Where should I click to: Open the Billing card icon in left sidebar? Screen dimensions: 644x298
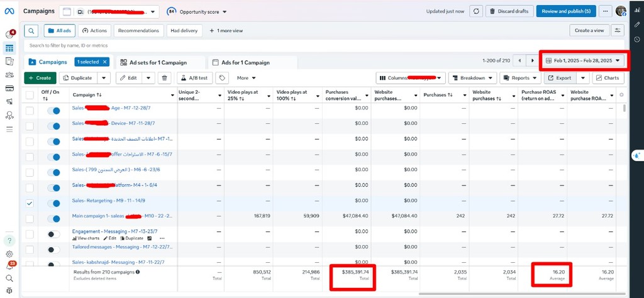pyautogui.click(x=9, y=88)
